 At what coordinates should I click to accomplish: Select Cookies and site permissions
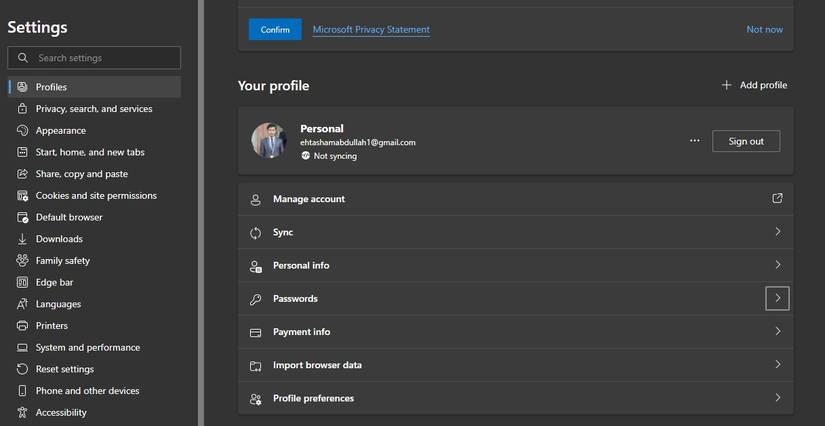[96, 196]
